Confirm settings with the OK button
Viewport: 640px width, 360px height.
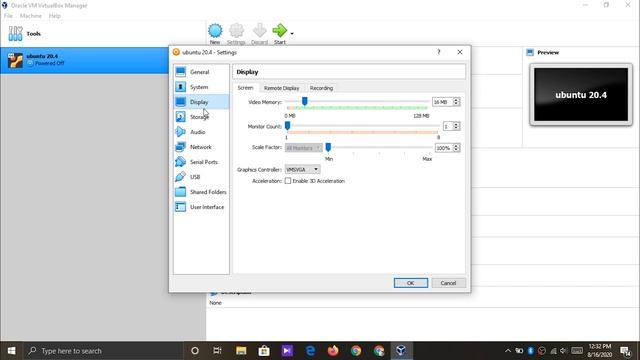(411, 283)
